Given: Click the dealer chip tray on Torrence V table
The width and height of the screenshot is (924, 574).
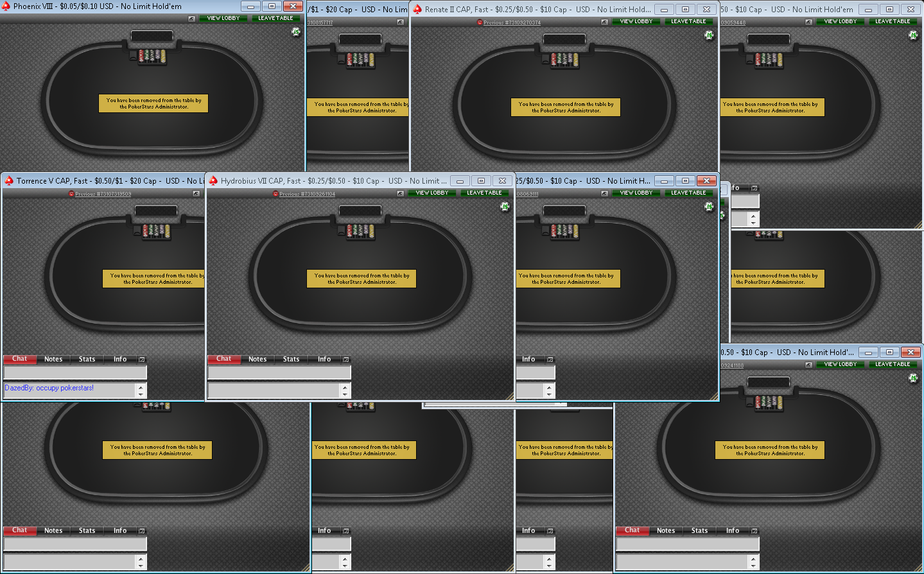Looking at the screenshot, I should (x=156, y=231).
